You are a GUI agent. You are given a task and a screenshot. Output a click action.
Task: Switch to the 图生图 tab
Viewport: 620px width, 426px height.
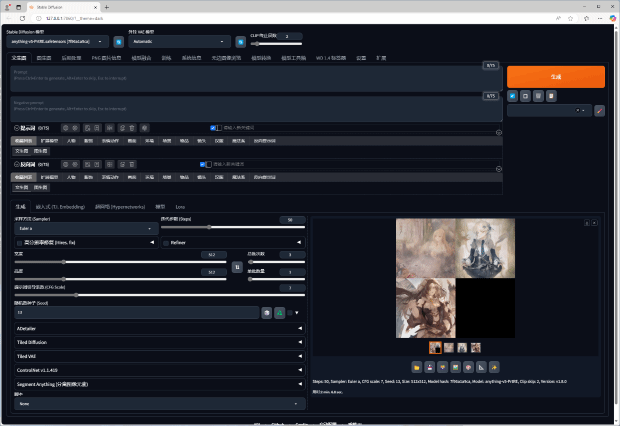pyautogui.click(x=44, y=58)
